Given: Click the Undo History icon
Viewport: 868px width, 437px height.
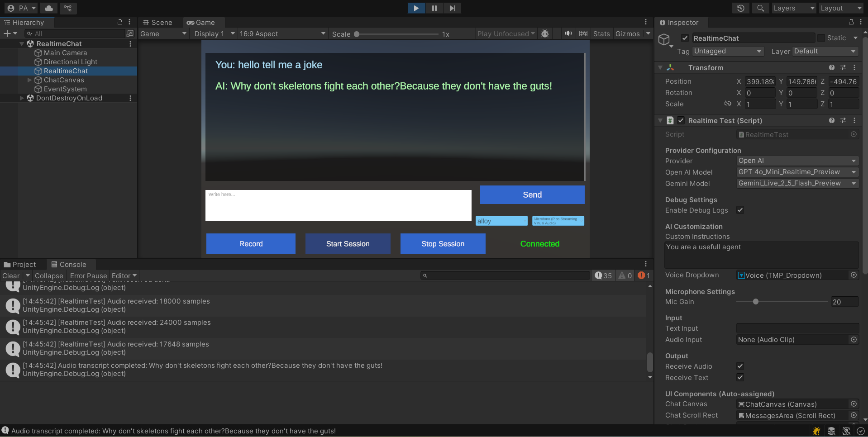Looking at the screenshot, I should pos(740,8).
